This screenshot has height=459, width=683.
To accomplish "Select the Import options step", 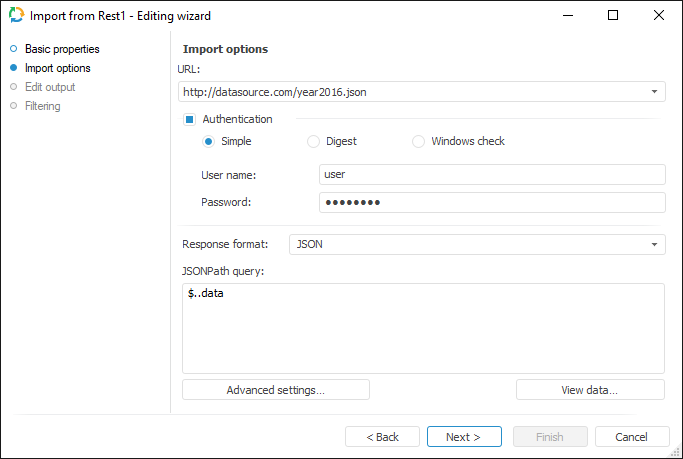I will tap(57, 68).
